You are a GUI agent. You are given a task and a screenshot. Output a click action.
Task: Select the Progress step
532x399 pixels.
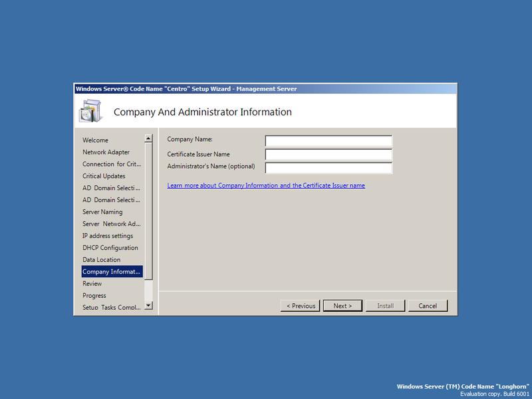point(94,295)
